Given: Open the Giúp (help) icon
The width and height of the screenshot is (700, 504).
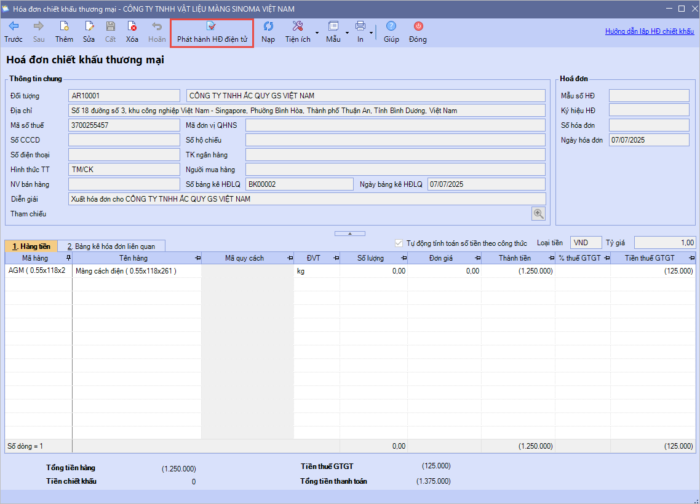Looking at the screenshot, I should (392, 26).
